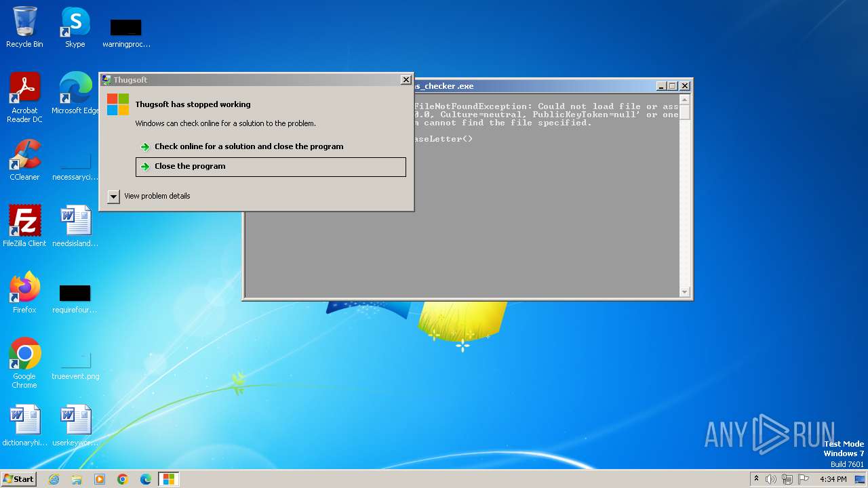
Task: Open CCleaner desktop shortcut
Action: [24, 160]
